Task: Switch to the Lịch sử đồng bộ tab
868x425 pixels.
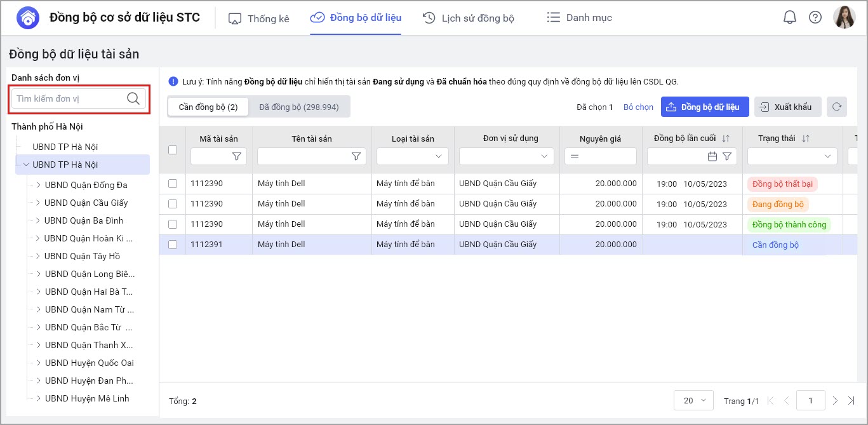Action: [x=469, y=18]
